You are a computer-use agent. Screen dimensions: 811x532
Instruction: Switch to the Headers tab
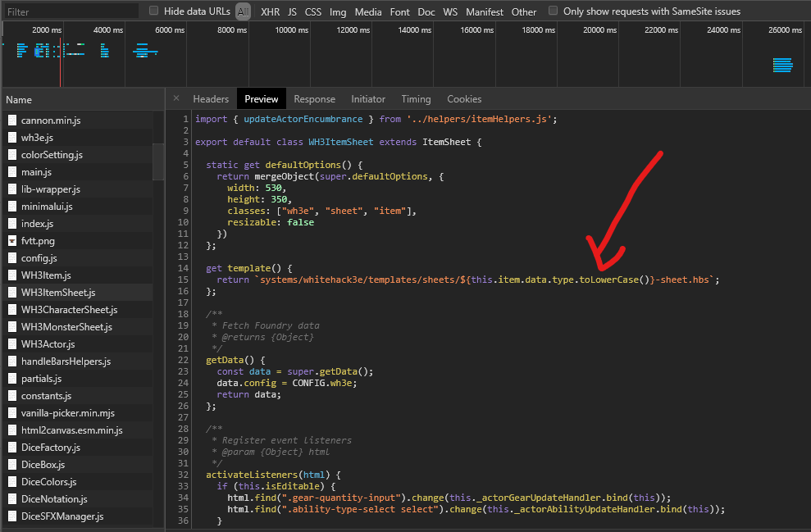click(x=211, y=99)
